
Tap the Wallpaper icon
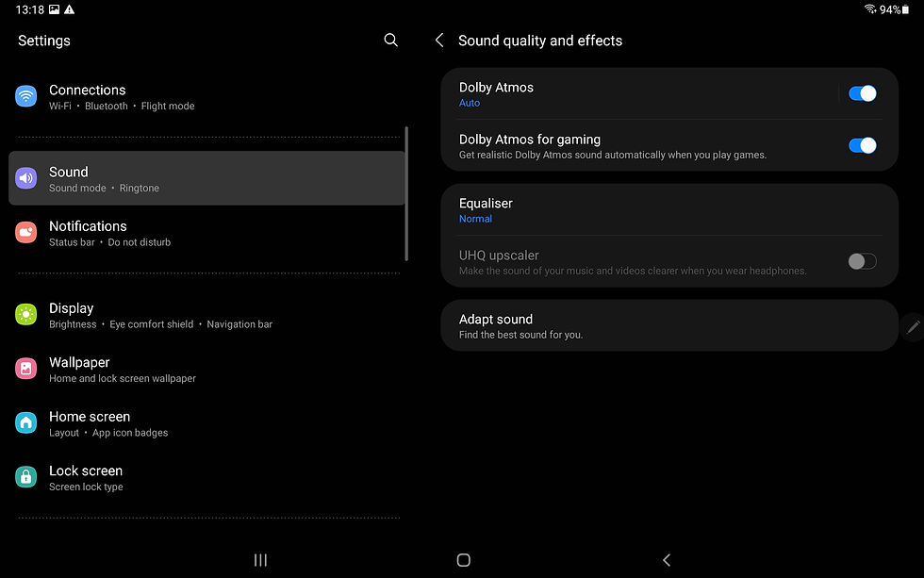pyautogui.click(x=26, y=369)
